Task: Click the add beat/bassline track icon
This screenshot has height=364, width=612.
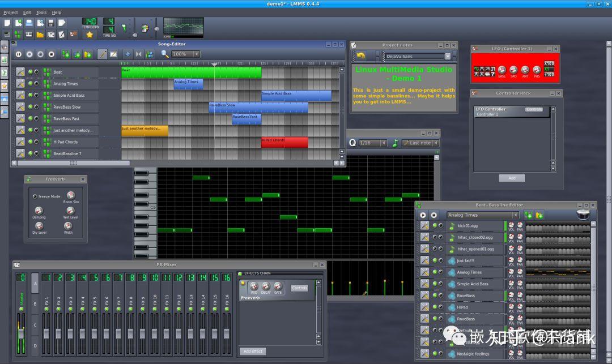Action: [x=66, y=54]
